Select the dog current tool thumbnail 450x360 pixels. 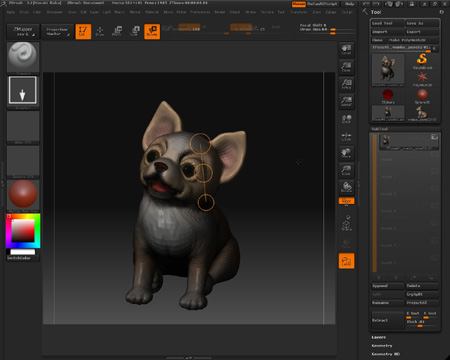[x=388, y=69]
